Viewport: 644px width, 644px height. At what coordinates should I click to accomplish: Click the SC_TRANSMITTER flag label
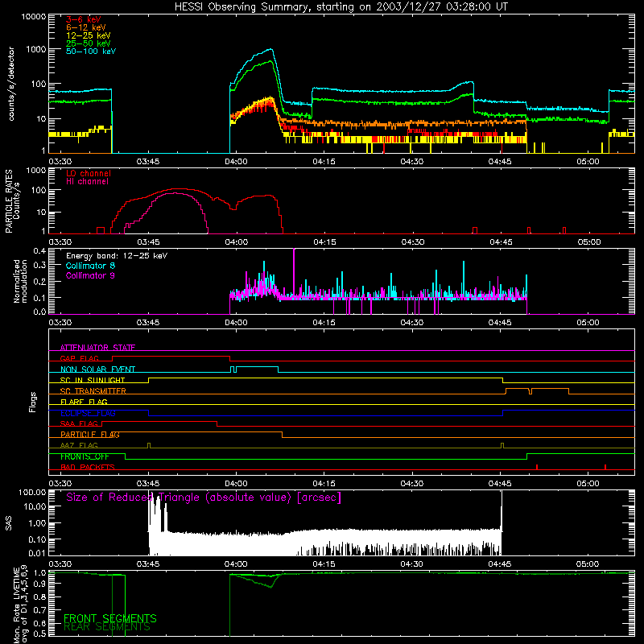point(93,391)
